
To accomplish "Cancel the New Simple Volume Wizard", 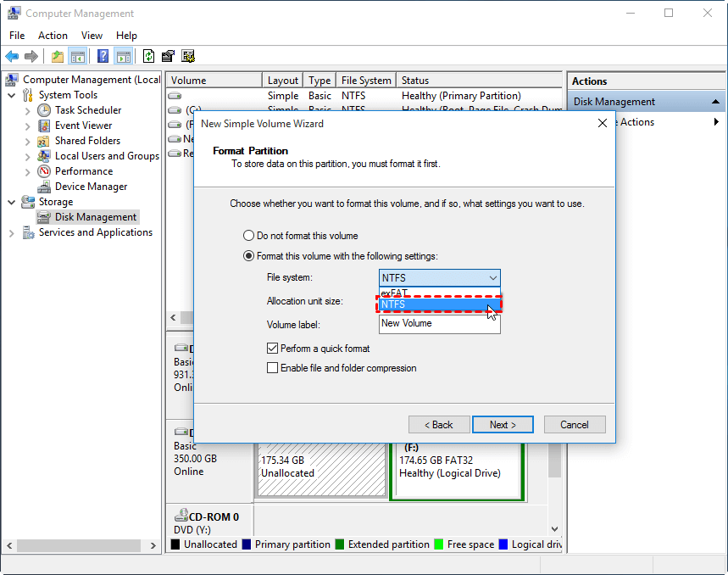I will point(575,425).
